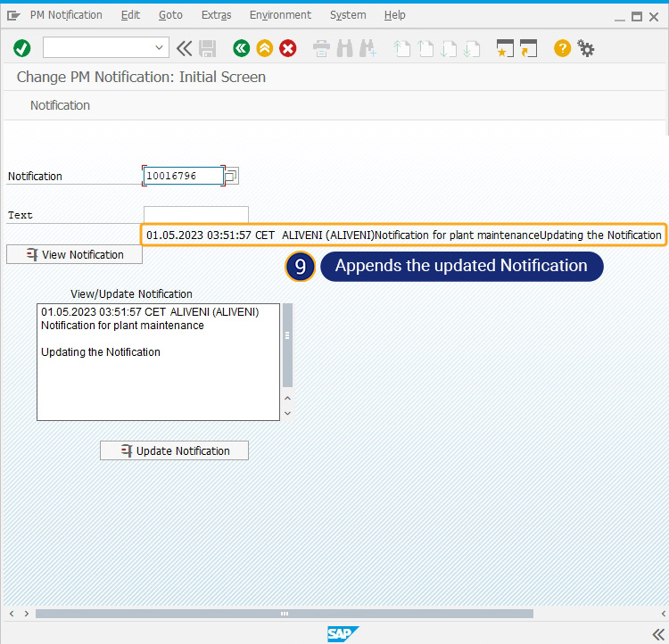Close the SAP window

coord(654,17)
